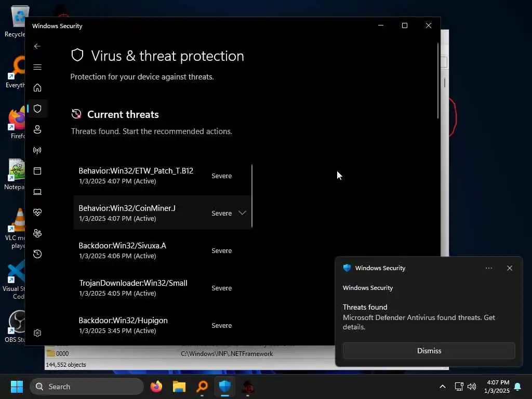Minimize the Windows Security window

(381, 25)
